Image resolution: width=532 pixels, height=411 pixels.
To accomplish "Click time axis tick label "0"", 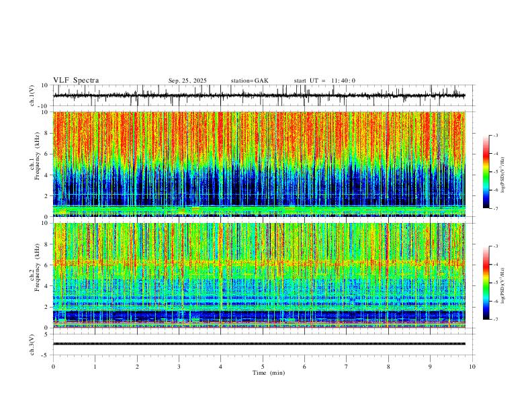I will click(x=53, y=367).
